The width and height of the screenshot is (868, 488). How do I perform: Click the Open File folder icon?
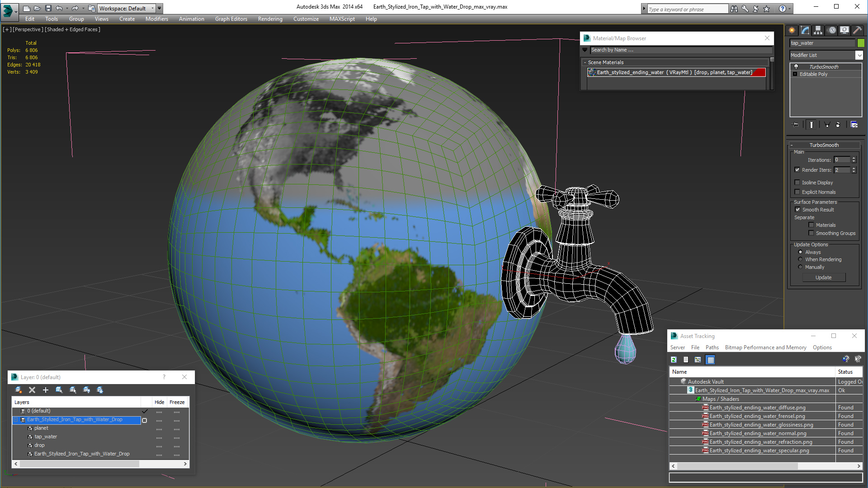[38, 8]
